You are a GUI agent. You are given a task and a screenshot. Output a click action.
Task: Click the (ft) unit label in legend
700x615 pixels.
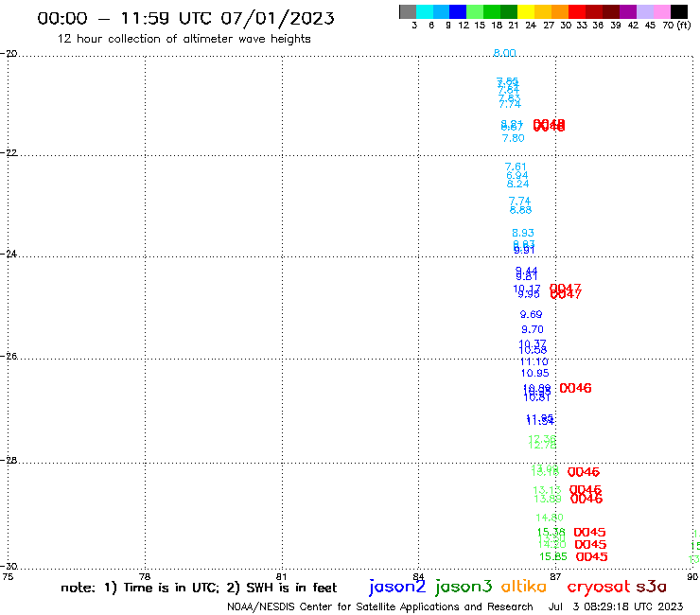tap(684, 25)
